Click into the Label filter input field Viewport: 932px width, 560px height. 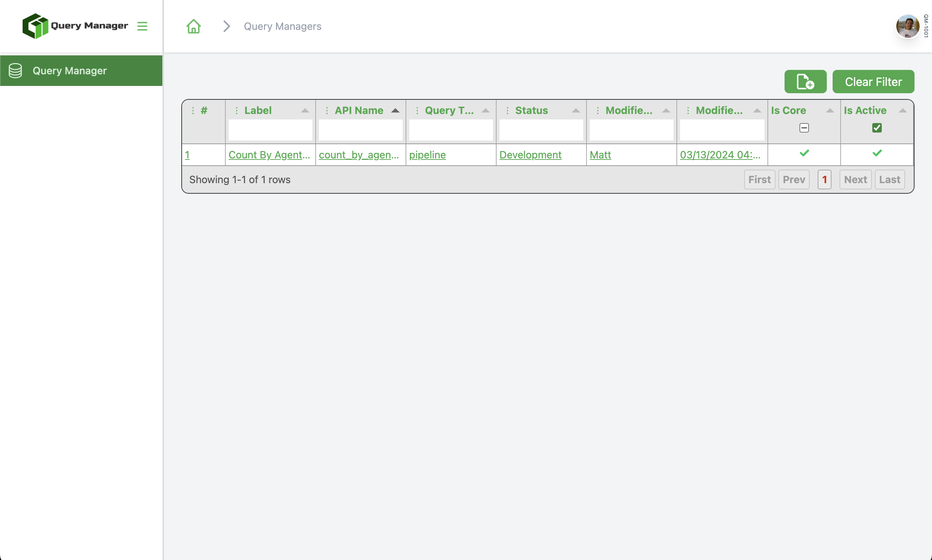[x=270, y=130]
